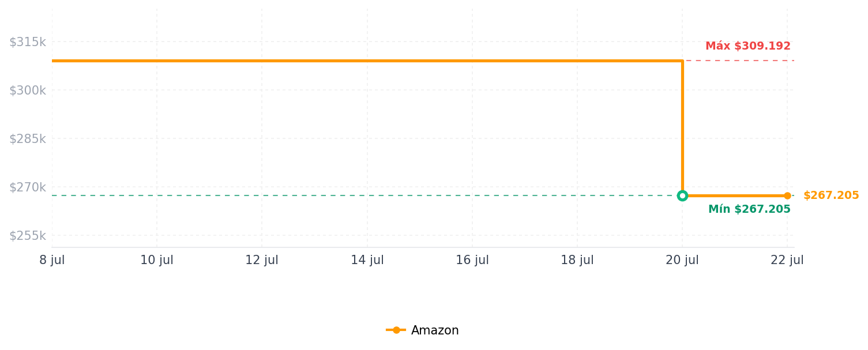The image size is (868, 350).
Task: Click the 22 jul axis label
Action: click(787, 260)
